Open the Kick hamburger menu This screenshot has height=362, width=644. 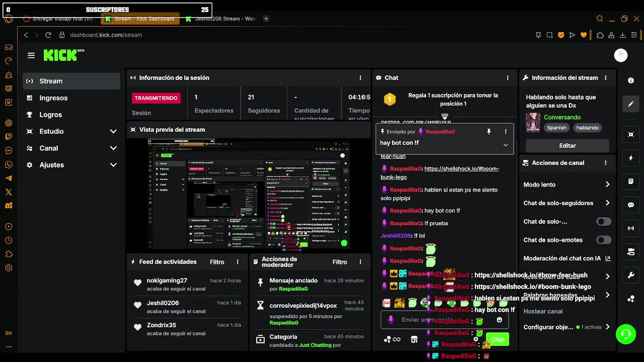coord(31,55)
